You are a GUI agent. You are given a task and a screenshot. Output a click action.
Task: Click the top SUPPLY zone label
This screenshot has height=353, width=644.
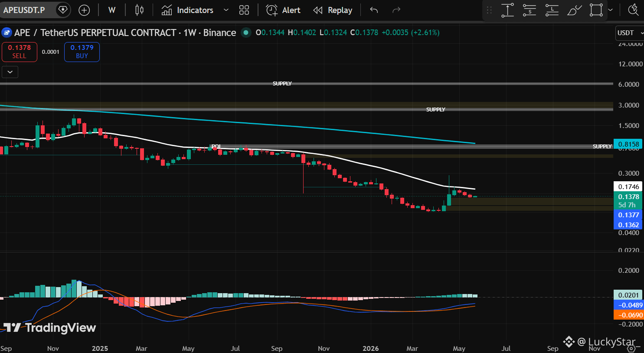pyautogui.click(x=282, y=83)
